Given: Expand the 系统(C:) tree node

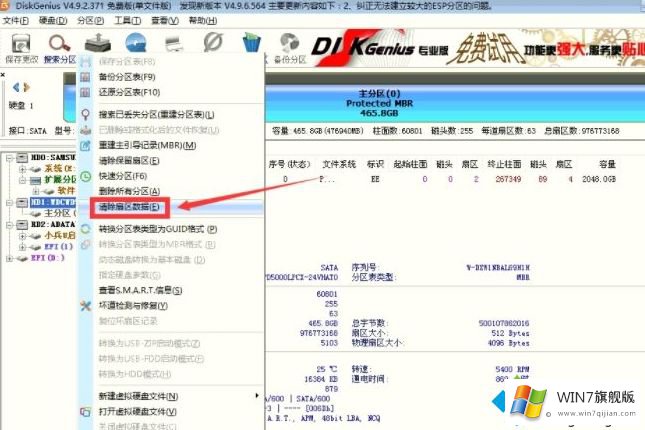Looking at the screenshot, I should tap(23, 169).
